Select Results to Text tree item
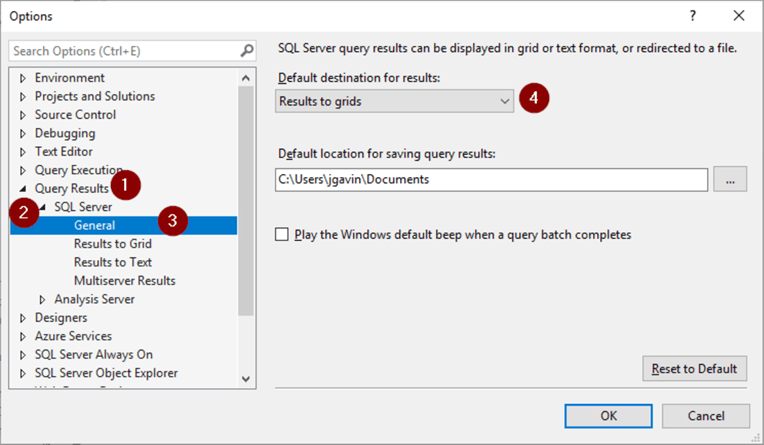Screen dimensions: 764x445 click(x=112, y=262)
